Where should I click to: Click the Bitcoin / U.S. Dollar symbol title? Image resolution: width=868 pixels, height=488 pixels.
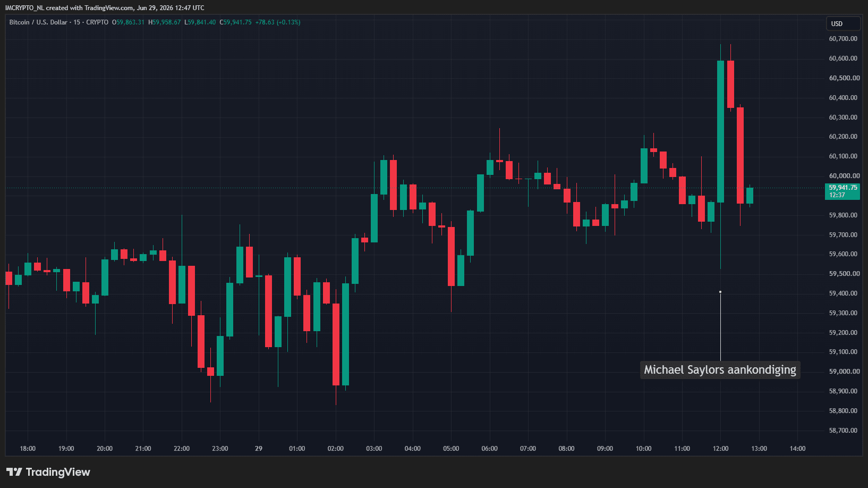(38, 22)
